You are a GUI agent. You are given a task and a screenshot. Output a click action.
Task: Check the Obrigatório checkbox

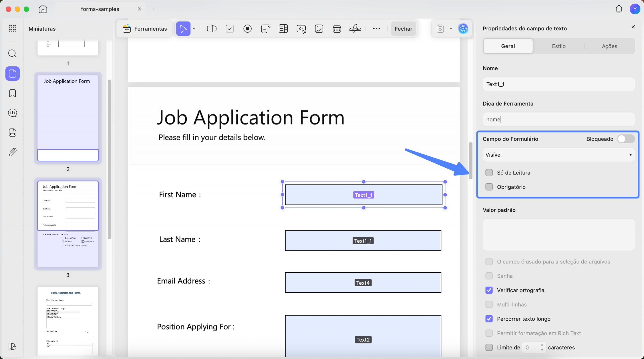pos(489,187)
